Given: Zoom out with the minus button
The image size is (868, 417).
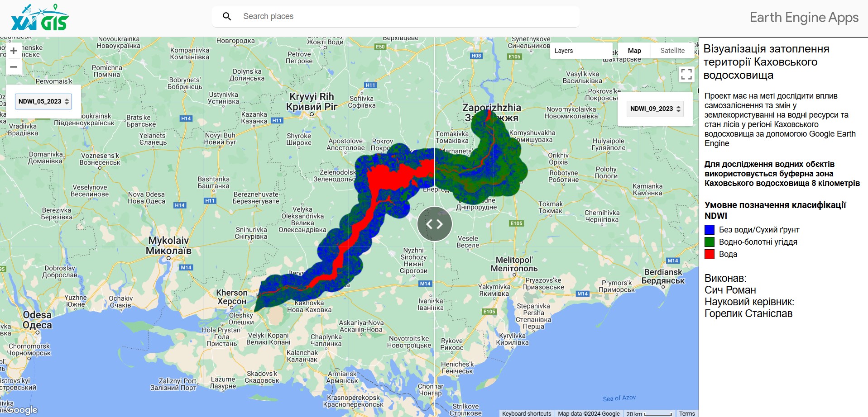Looking at the screenshot, I should tap(14, 67).
